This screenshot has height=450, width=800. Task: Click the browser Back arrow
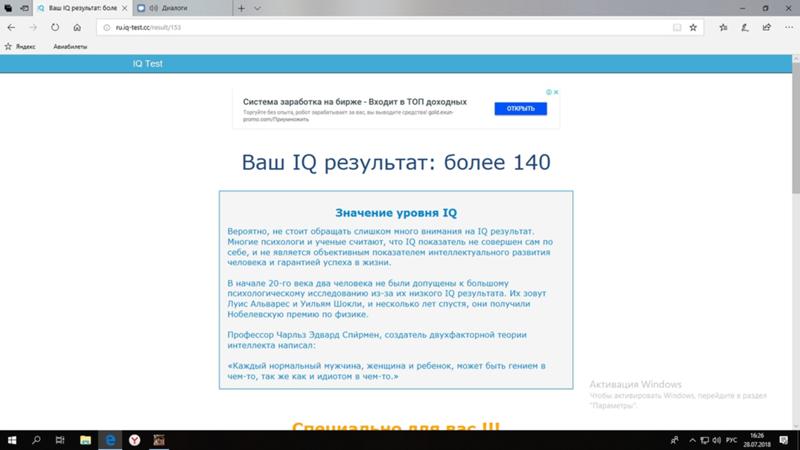10,27
